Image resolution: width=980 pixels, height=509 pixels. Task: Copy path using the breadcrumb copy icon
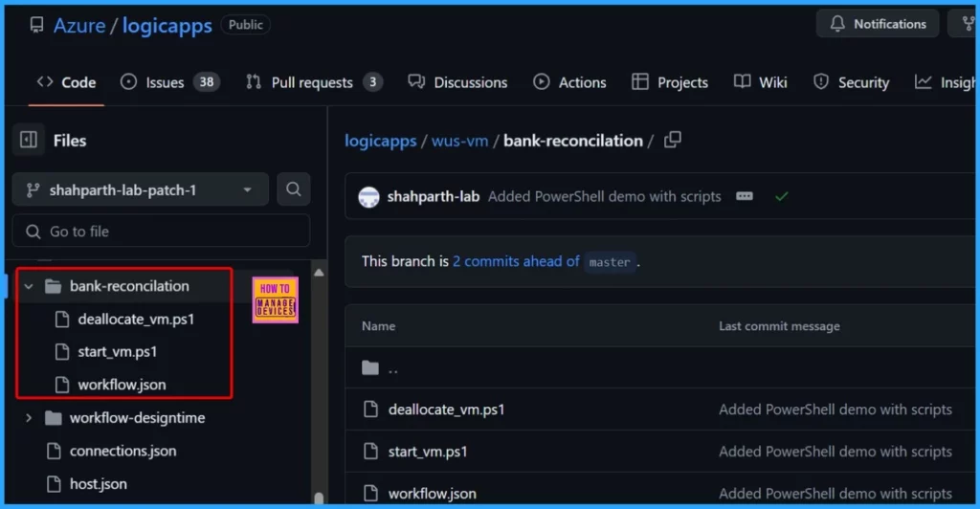673,140
